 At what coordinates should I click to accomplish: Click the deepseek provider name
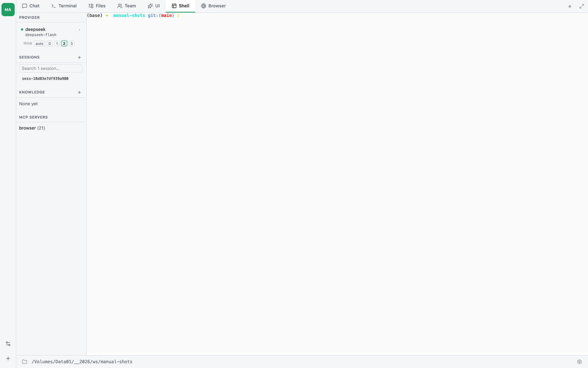35,29
